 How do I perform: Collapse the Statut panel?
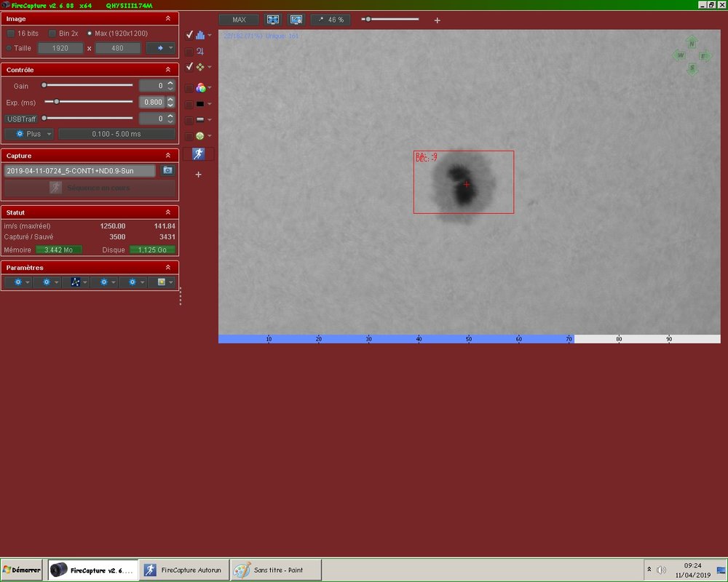click(168, 212)
